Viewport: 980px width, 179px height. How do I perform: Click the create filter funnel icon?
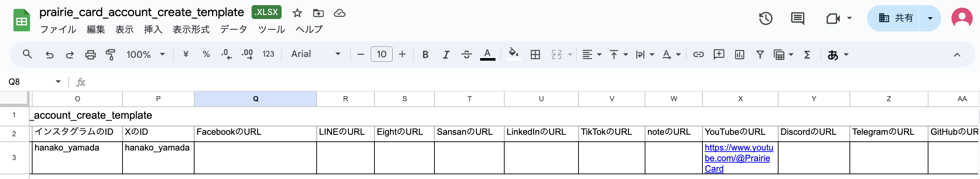point(760,55)
